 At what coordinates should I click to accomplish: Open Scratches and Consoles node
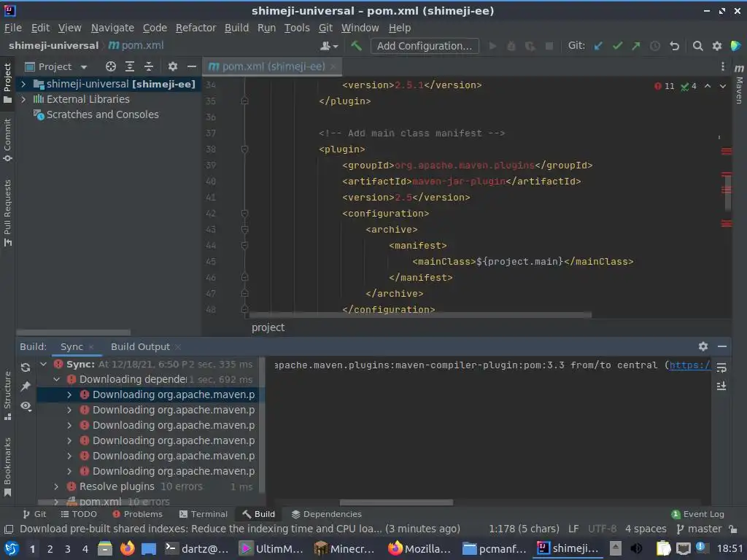[96, 114]
